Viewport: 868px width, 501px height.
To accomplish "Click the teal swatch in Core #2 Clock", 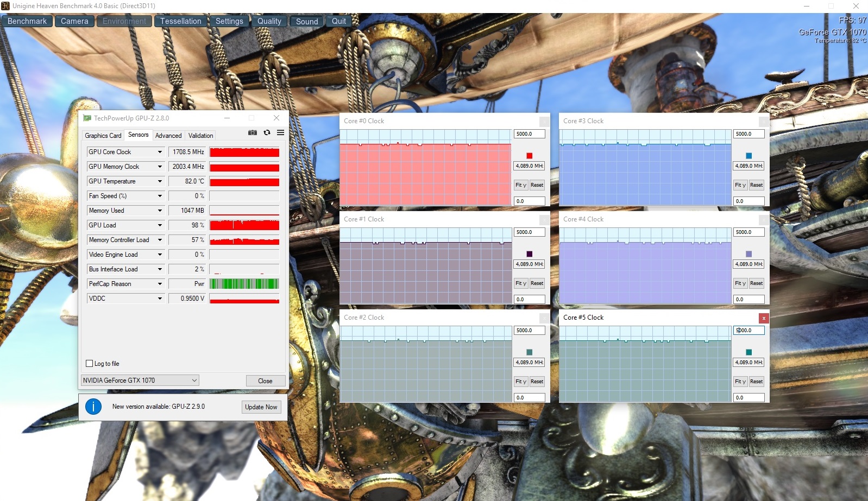I will tap(530, 352).
